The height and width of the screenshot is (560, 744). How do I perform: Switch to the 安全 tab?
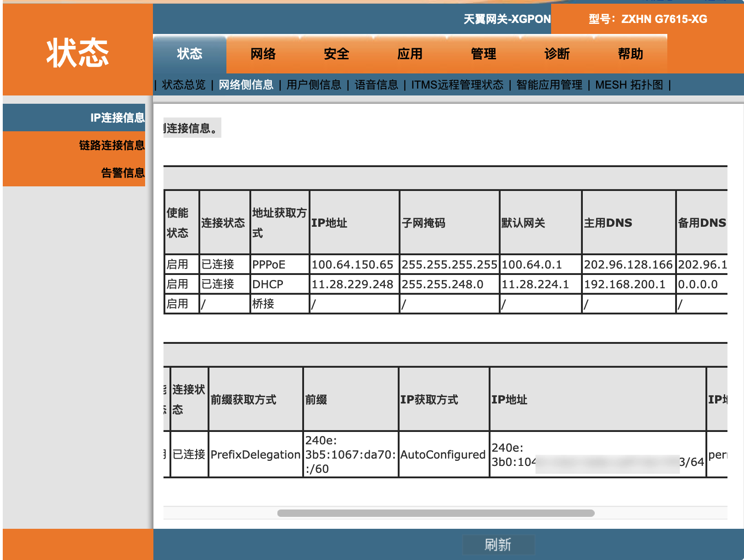337,54
